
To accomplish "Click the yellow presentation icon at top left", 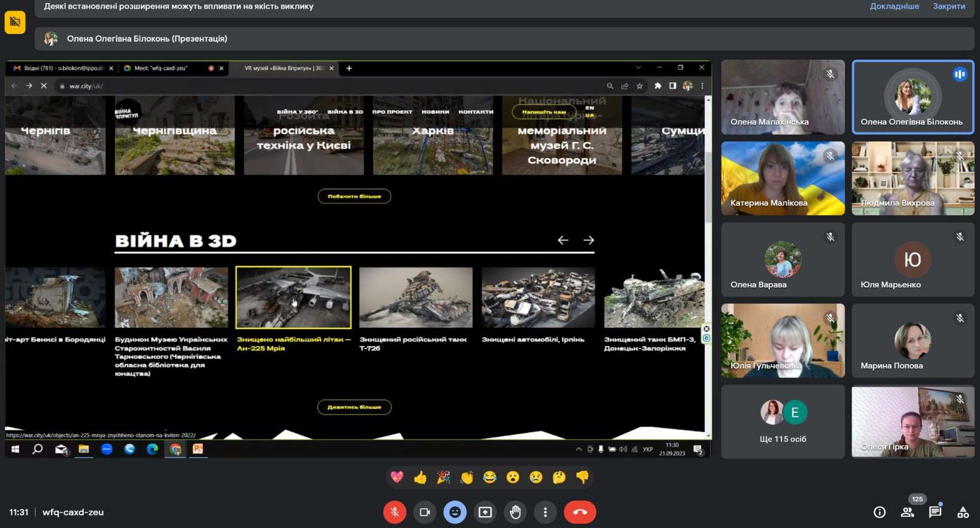I will [15, 23].
